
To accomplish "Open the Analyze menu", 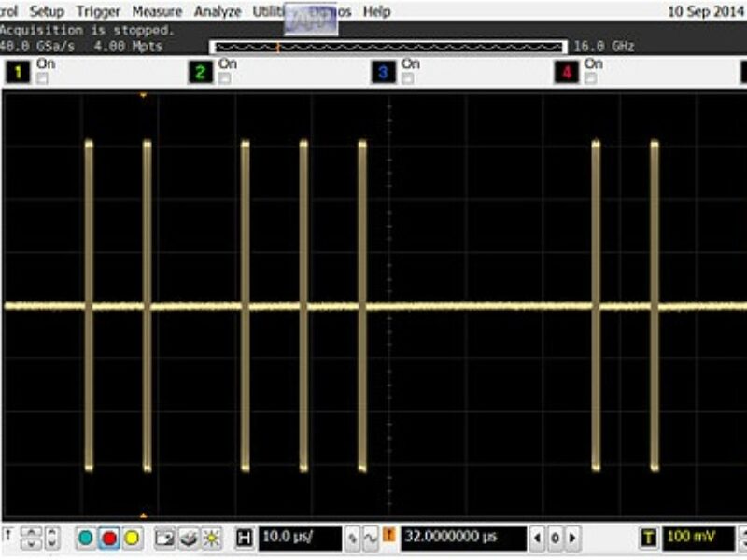I will (218, 12).
